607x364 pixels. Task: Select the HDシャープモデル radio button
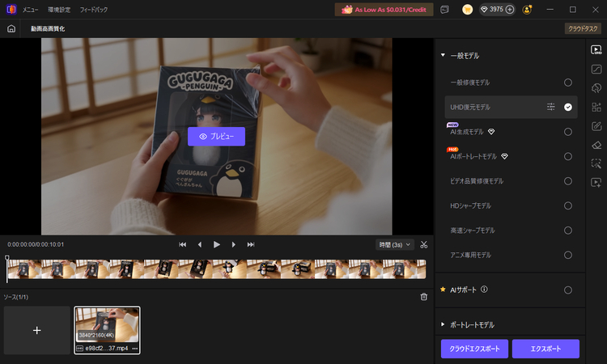click(568, 205)
